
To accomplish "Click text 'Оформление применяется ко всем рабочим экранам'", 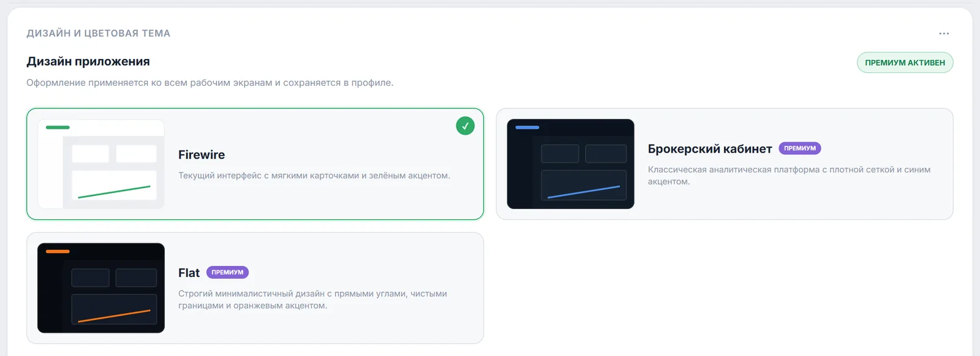I will [x=149, y=83].
